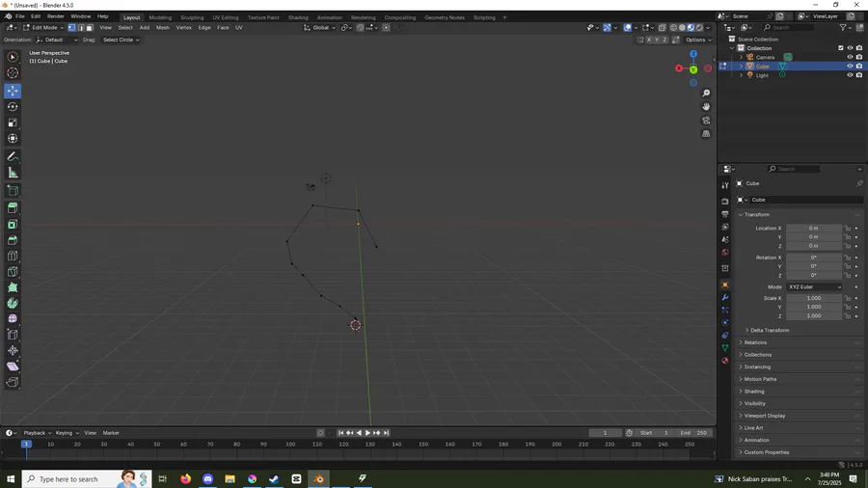
Task: Enable face select mode
Action: (x=89, y=28)
